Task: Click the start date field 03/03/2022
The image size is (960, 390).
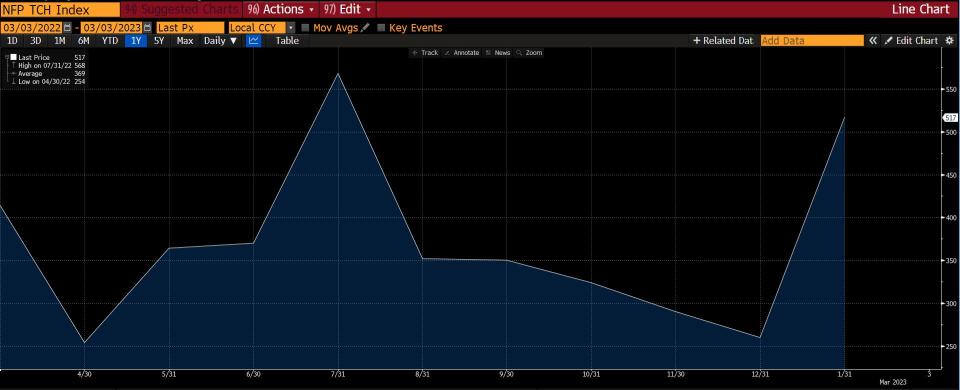Action: (x=31, y=28)
